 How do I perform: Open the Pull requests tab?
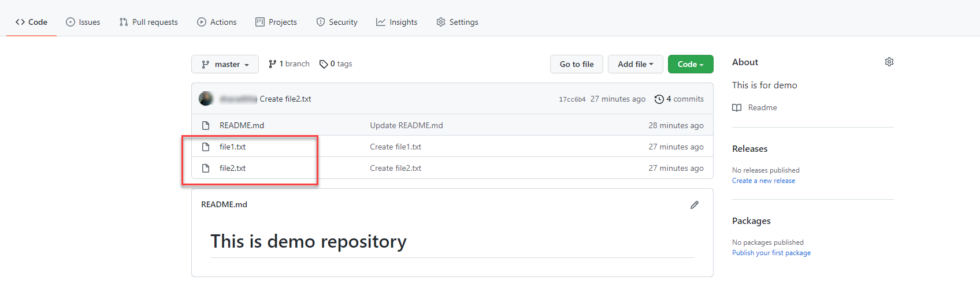pyautogui.click(x=149, y=22)
